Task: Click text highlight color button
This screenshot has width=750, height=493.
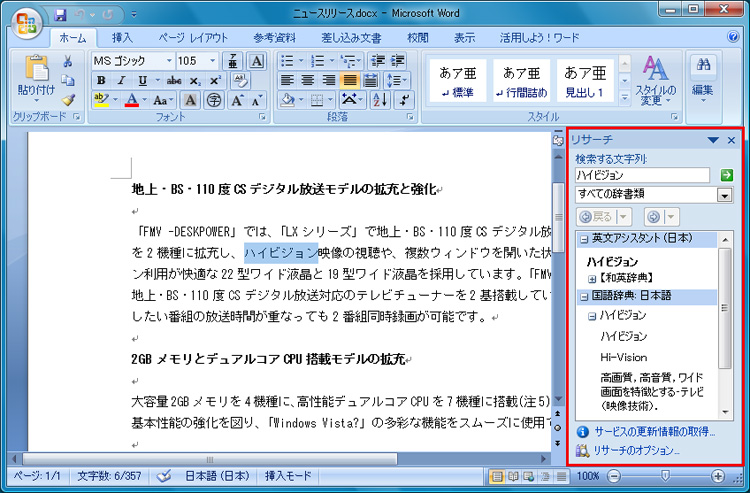Action: pyautogui.click(x=101, y=99)
